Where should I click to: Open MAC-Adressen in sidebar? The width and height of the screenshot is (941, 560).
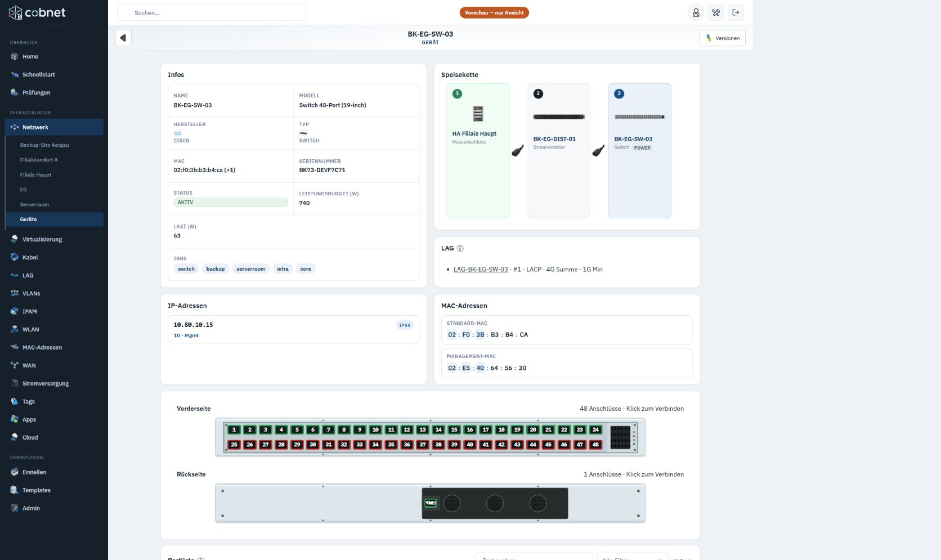(x=54, y=347)
